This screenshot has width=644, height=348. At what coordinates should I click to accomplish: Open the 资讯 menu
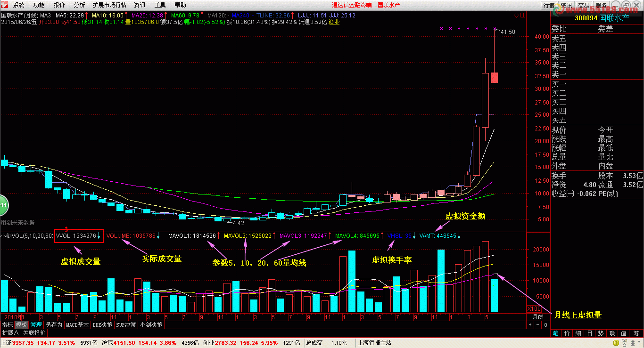140,5
